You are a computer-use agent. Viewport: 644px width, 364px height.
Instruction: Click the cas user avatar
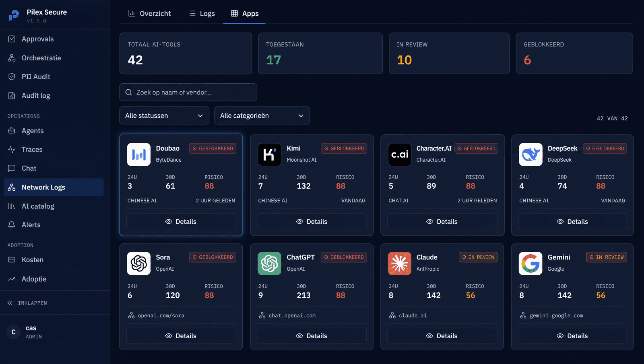pos(13,332)
